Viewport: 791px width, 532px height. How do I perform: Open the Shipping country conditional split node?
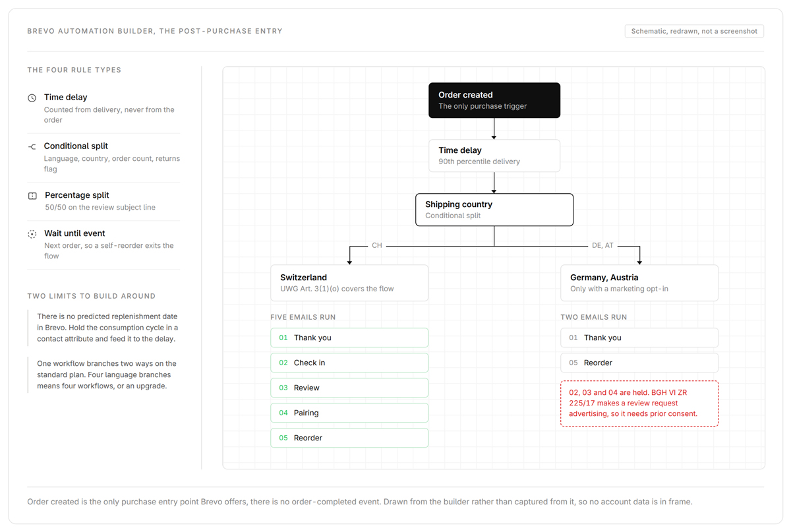coord(494,210)
